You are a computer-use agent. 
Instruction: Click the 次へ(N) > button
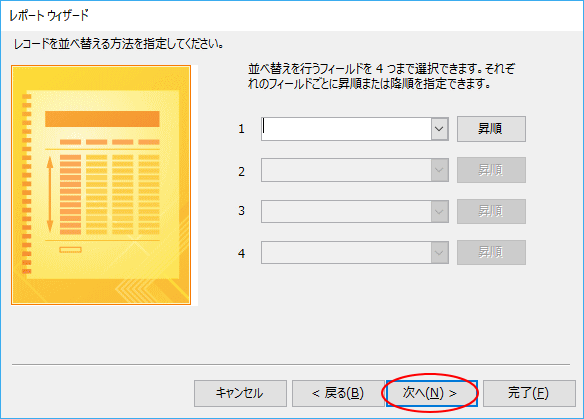(432, 393)
